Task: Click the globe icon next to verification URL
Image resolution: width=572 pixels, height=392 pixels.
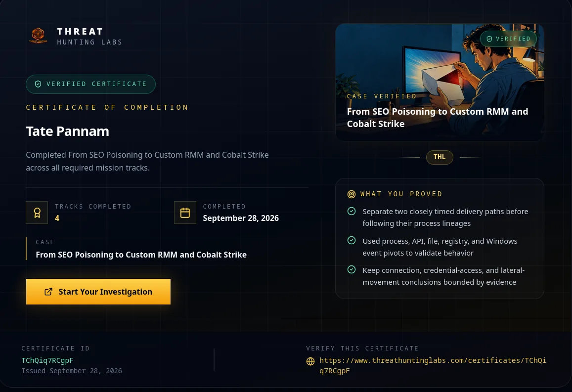Action: (x=310, y=361)
